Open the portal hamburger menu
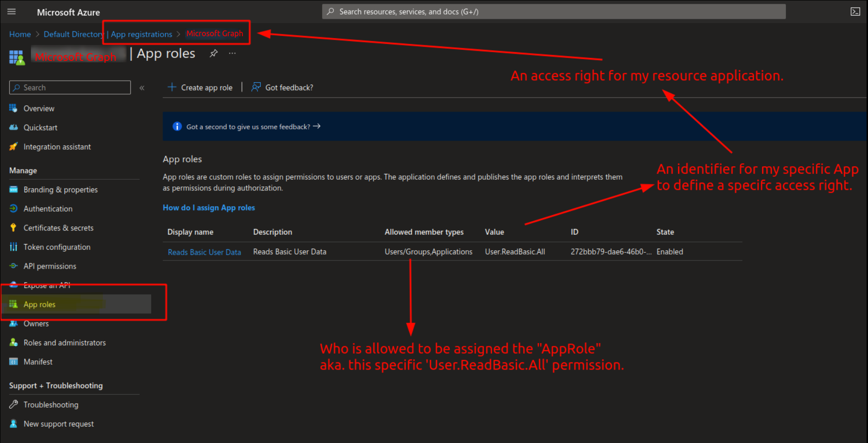The height and width of the screenshot is (443, 868). 11,12
